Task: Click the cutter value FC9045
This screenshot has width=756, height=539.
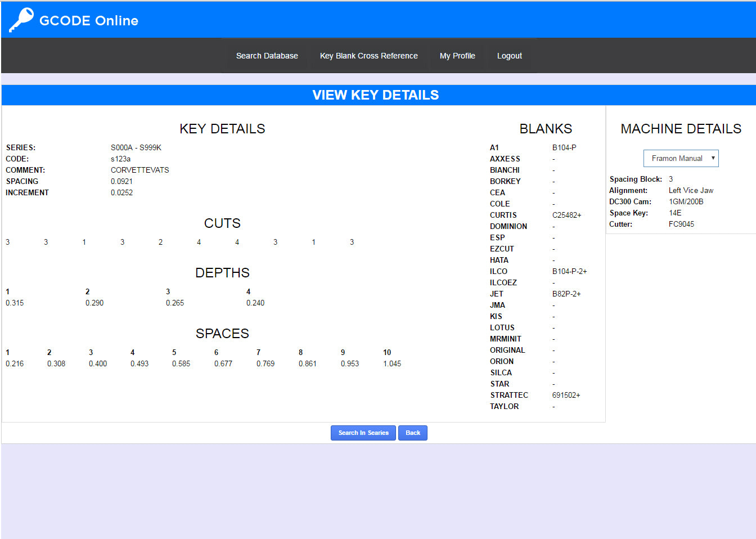Action: click(x=681, y=224)
